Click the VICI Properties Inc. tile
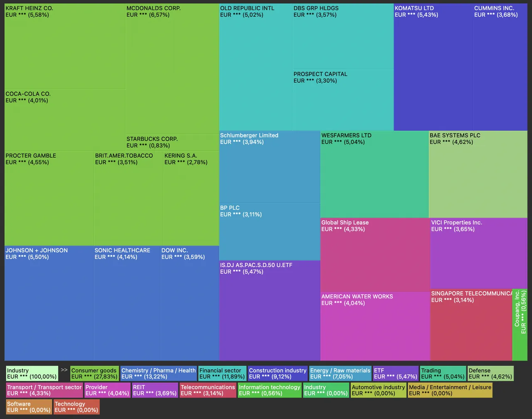Screen dimensions: 532x419 pos(479,253)
